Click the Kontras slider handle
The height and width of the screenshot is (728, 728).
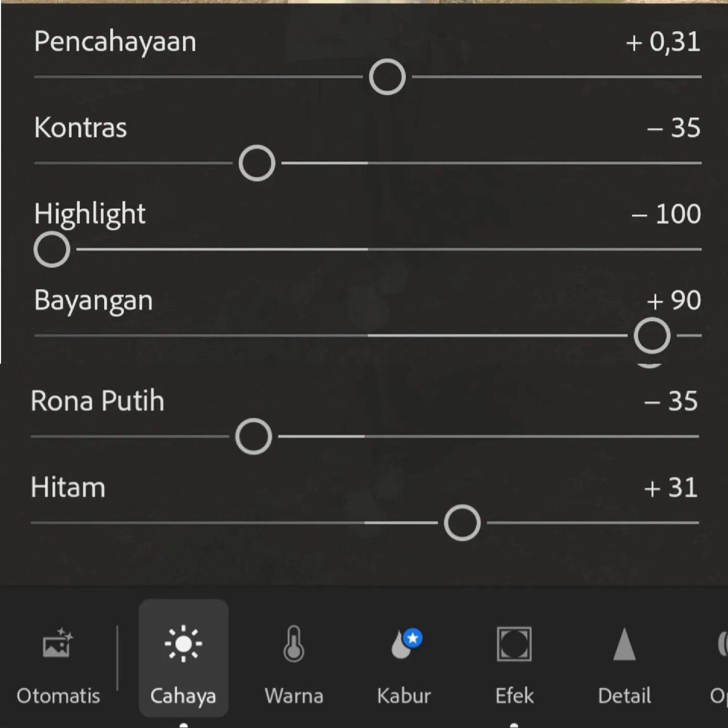[257, 163]
